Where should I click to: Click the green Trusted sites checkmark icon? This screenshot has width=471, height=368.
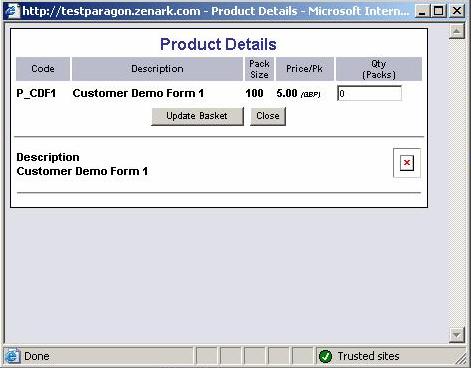click(x=325, y=356)
